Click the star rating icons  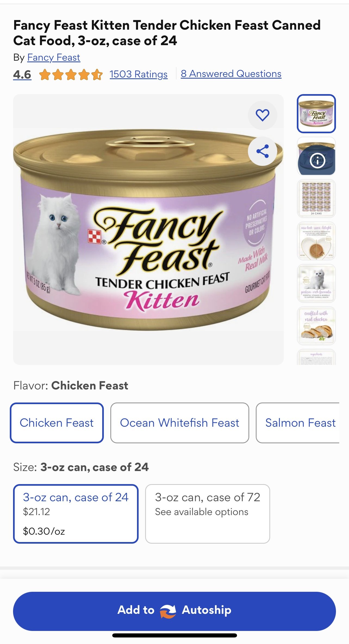71,74
